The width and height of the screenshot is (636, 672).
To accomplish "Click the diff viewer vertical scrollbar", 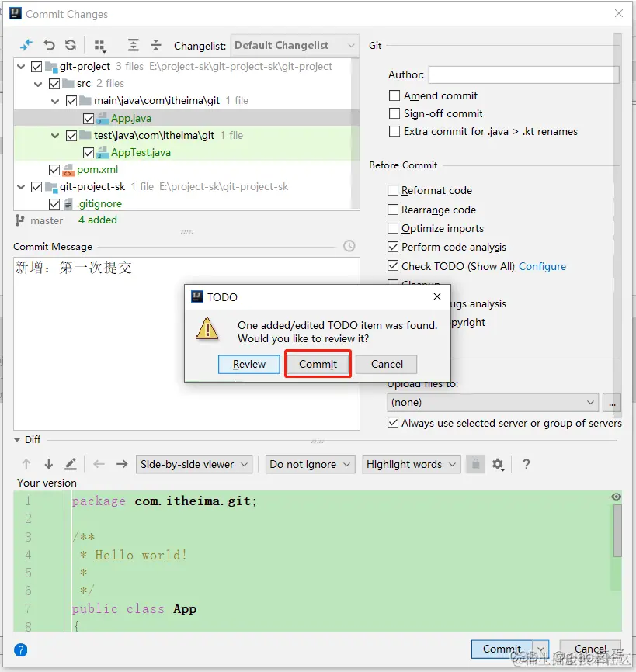I will [617, 531].
